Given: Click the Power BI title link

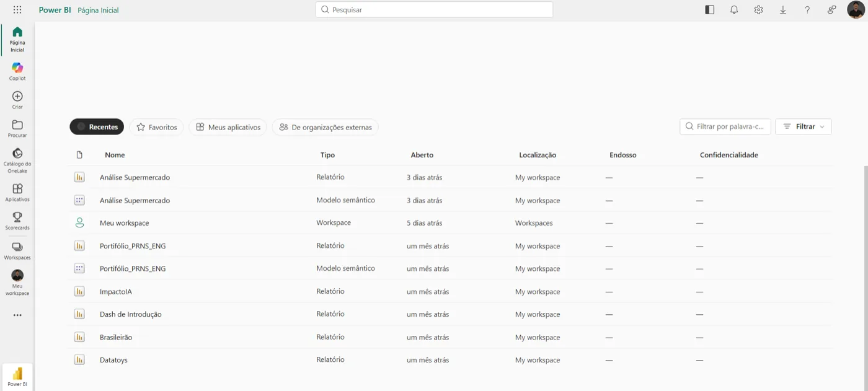Looking at the screenshot, I should click(x=55, y=10).
